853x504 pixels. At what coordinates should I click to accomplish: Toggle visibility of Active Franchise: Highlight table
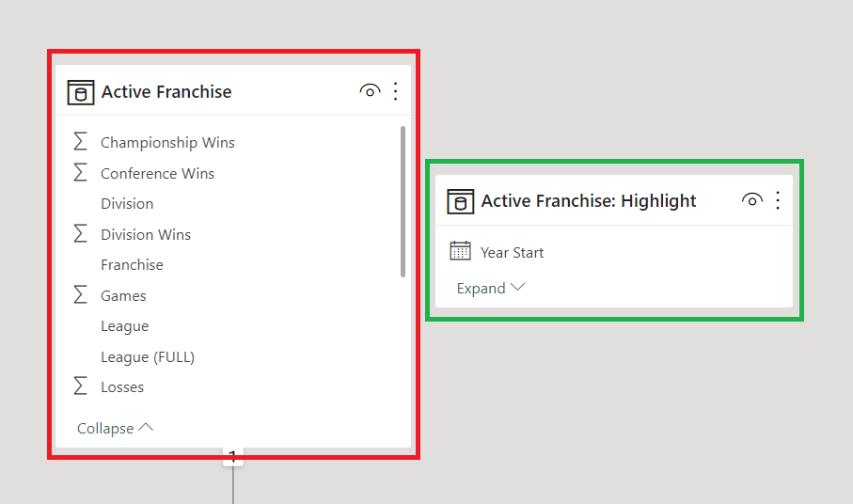pos(751,200)
